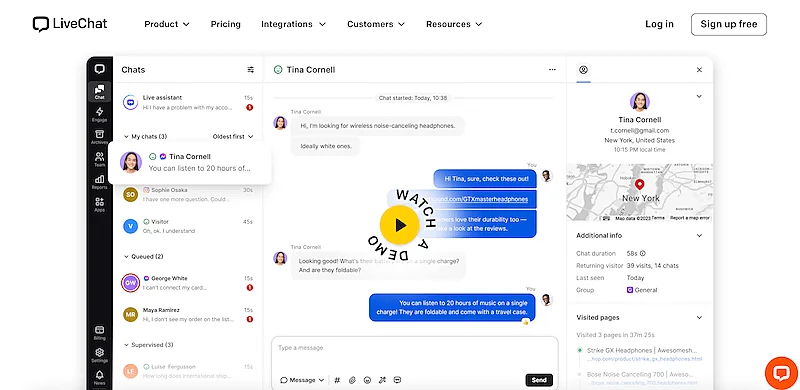This screenshot has width=800, height=390.
Task: Play the Watch a Demo video
Action: tap(399, 225)
